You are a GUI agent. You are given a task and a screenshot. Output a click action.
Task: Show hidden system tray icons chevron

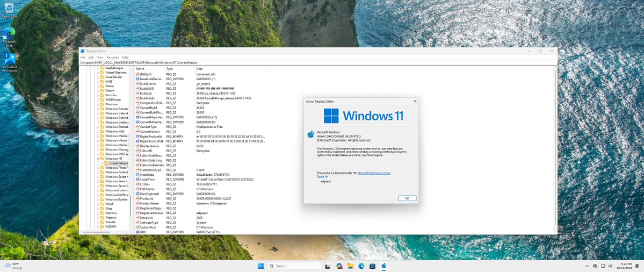click(587, 266)
